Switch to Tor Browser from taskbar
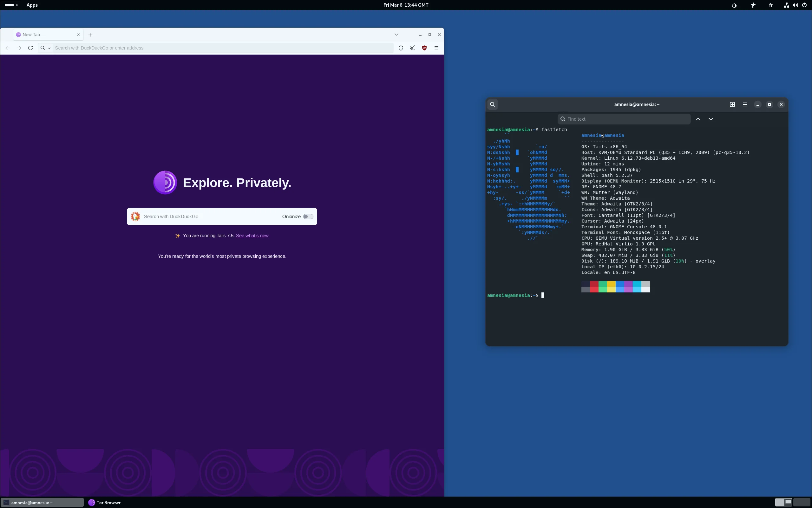The height and width of the screenshot is (508, 812). (x=105, y=503)
